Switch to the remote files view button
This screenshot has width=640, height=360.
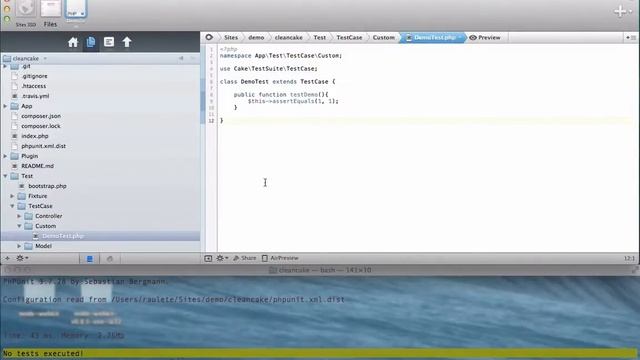click(110, 258)
